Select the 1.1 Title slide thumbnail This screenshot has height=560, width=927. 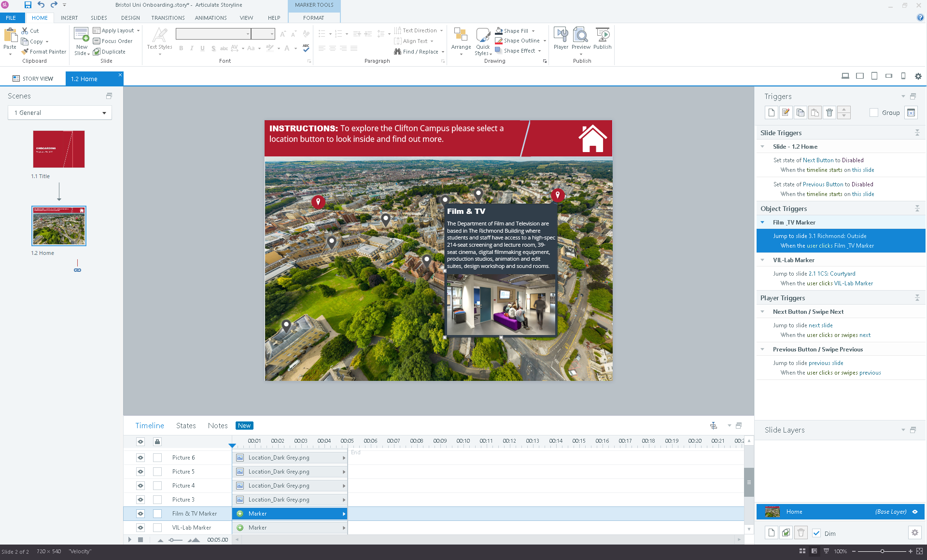click(x=59, y=149)
